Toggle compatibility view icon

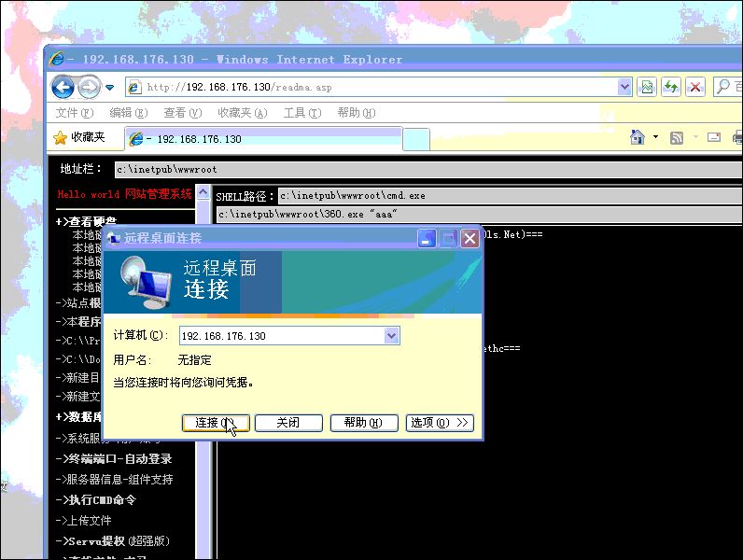[647, 87]
